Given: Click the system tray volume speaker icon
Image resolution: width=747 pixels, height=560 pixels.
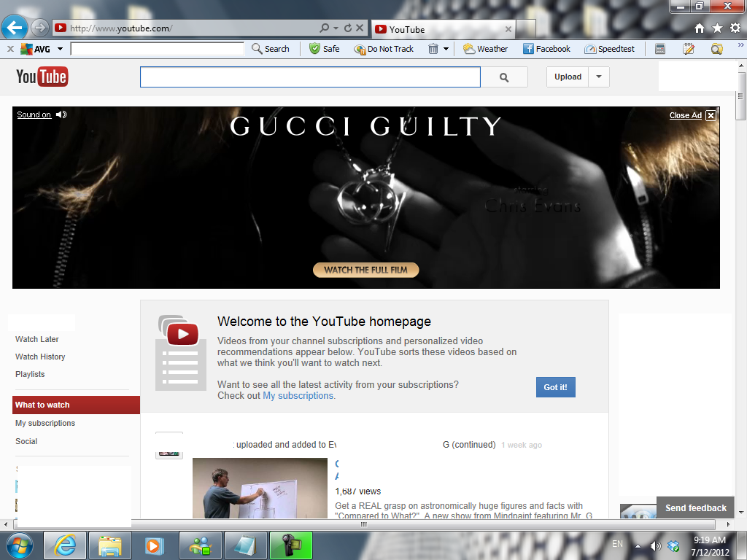Looking at the screenshot, I should pos(655,545).
